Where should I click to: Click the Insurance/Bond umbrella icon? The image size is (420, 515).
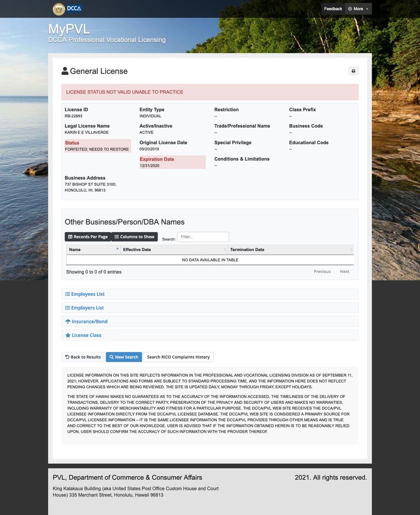pos(67,321)
